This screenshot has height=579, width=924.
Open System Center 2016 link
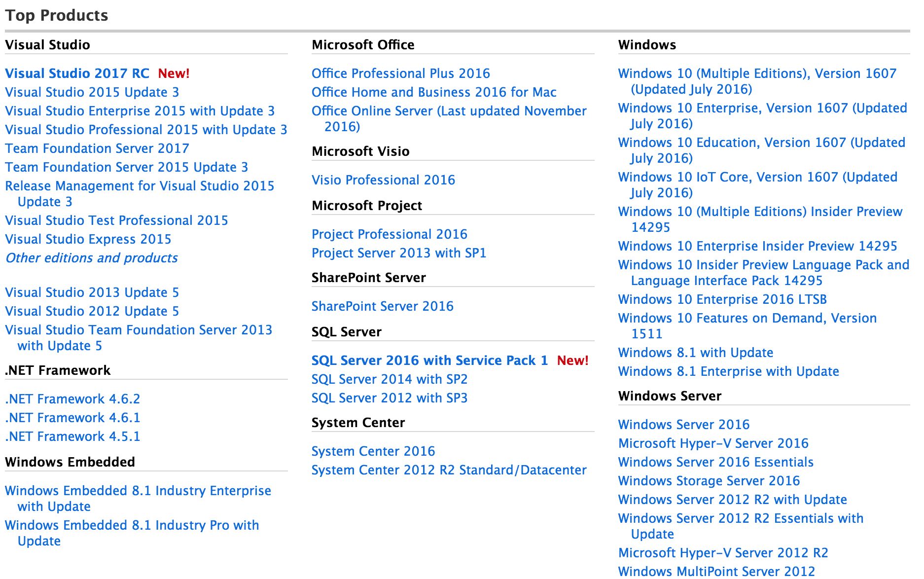pos(373,451)
